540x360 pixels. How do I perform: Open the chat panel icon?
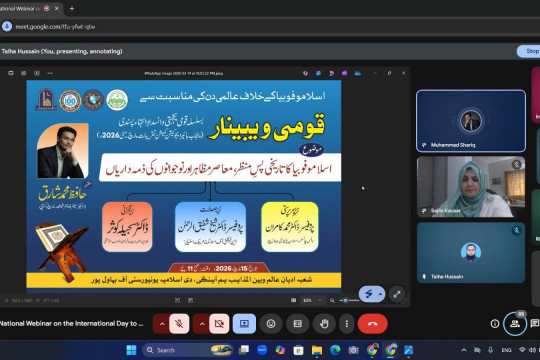click(535, 323)
